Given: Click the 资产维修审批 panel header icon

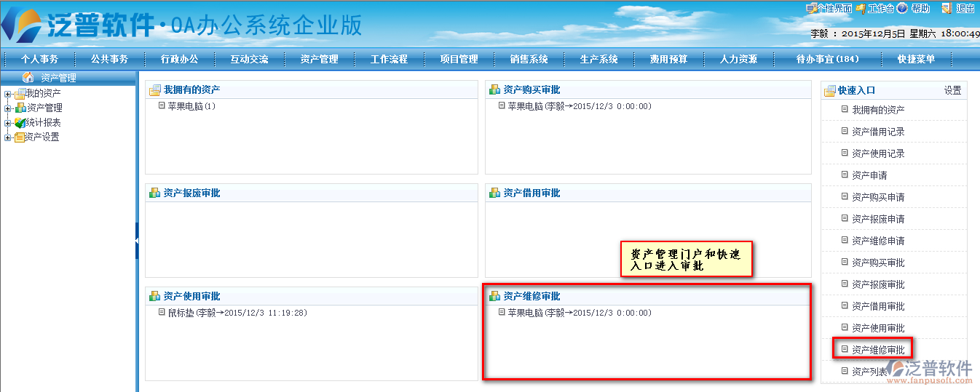Looking at the screenshot, I should tap(494, 296).
